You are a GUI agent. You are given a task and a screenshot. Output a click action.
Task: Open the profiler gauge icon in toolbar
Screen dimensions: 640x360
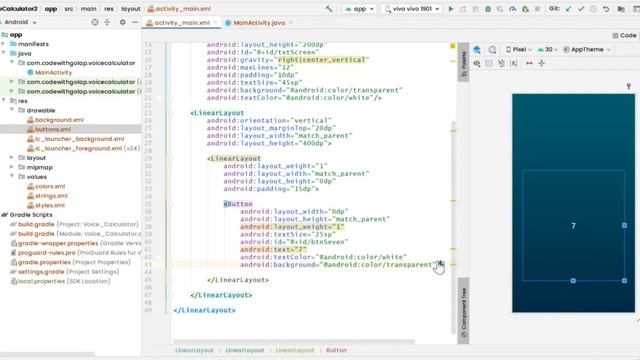tap(513, 9)
